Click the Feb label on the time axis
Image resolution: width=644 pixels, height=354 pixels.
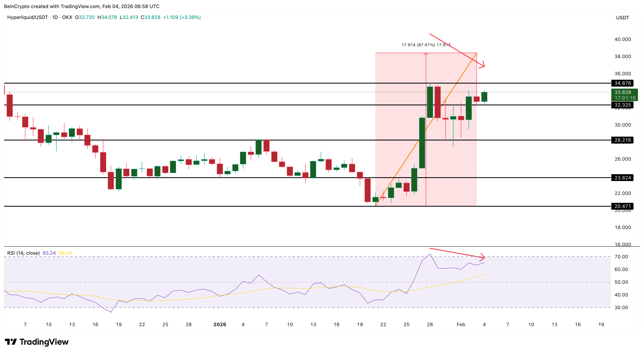461,324
